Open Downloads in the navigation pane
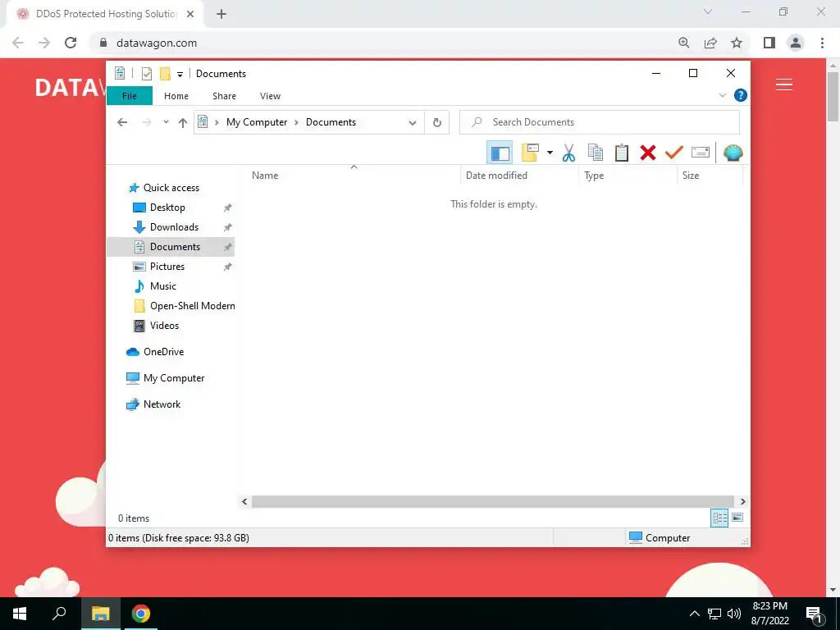This screenshot has width=840, height=630. click(174, 227)
